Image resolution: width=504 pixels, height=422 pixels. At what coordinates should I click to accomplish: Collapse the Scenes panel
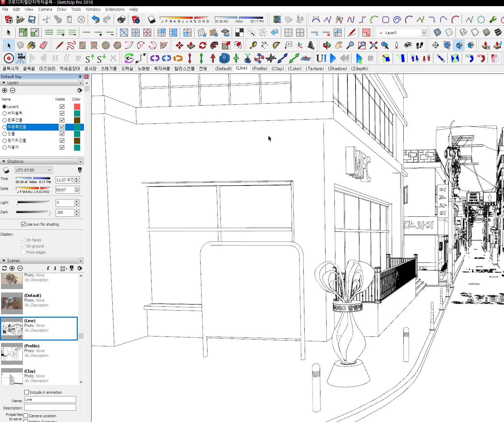[4, 261]
